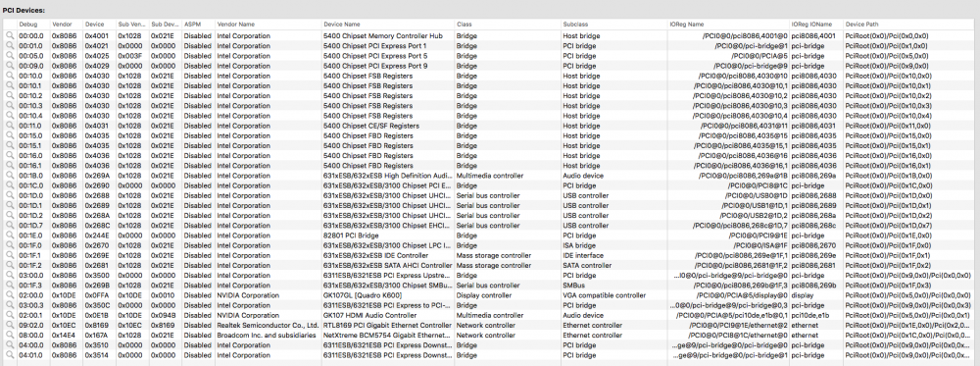The height and width of the screenshot is (366, 980).
Task: Click the magnifier icon for device 00:09.0
Action: click(10, 66)
